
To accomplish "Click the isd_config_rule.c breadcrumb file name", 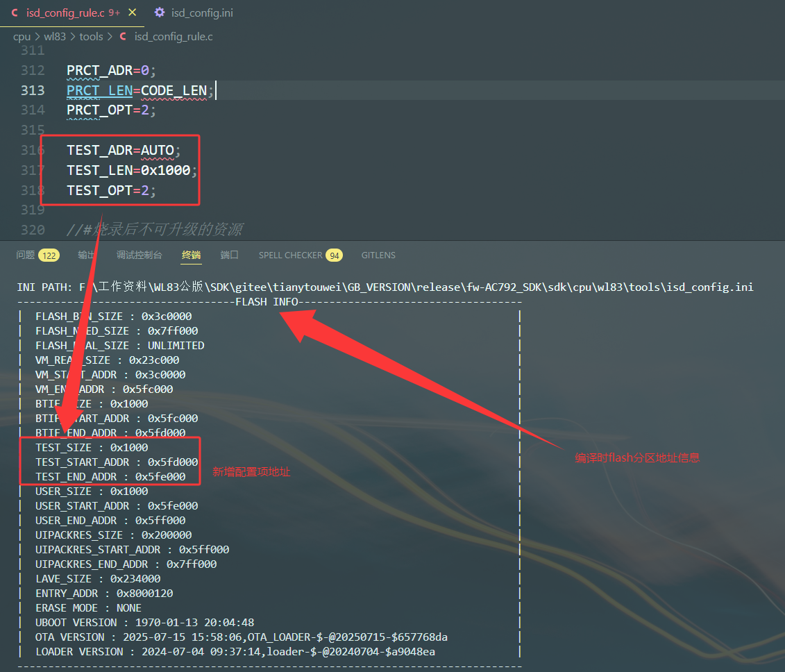I will point(174,37).
